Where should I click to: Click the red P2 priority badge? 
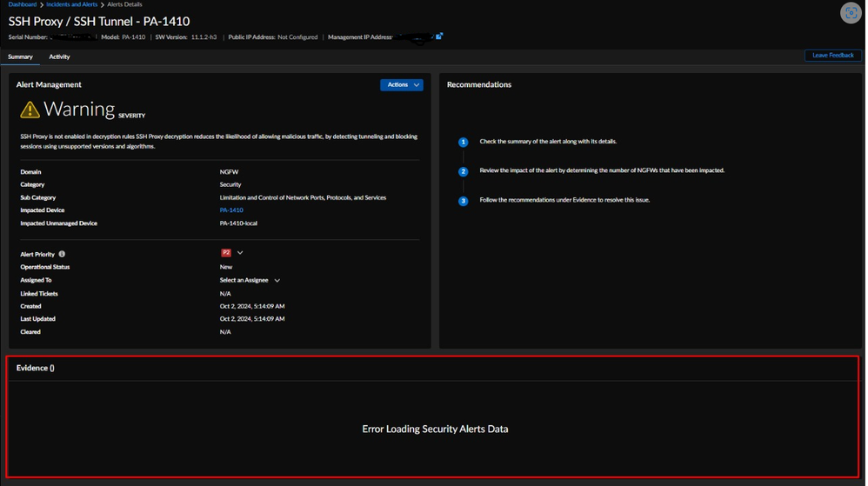pos(226,253)
